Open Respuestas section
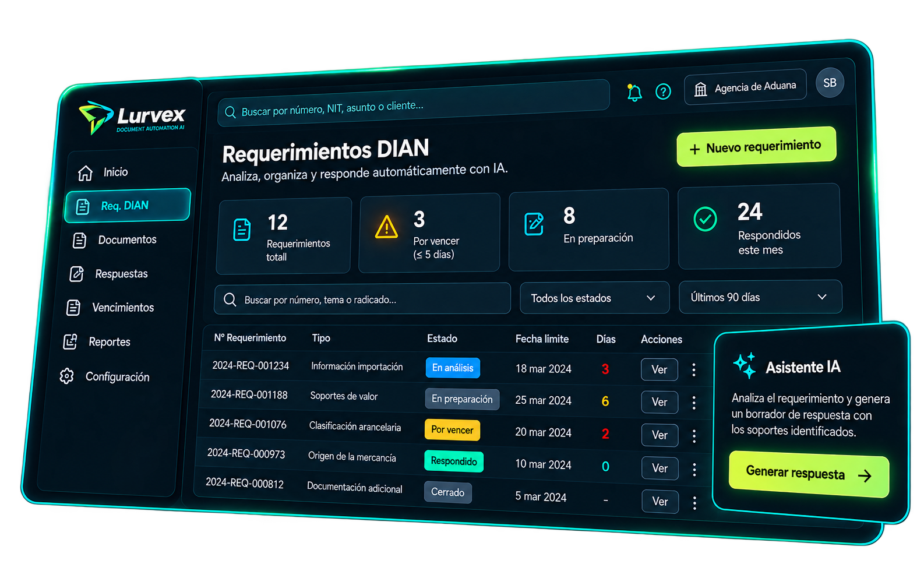Viewport: 924px width, 578px height. [121, 274]
